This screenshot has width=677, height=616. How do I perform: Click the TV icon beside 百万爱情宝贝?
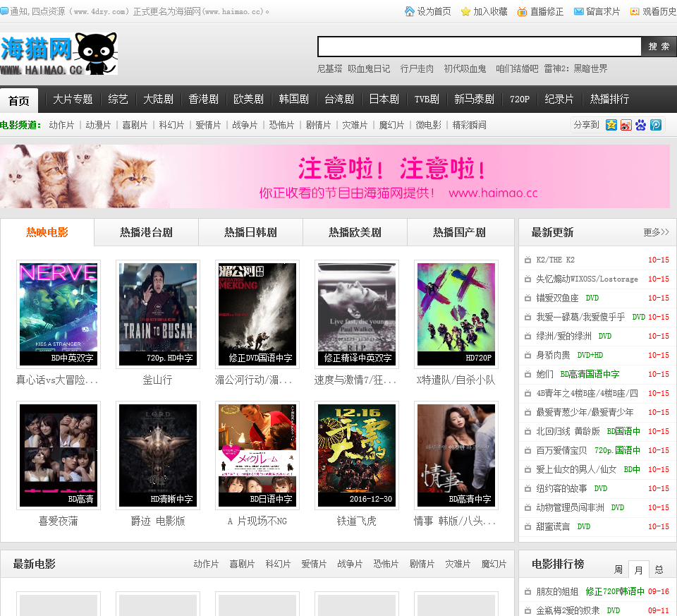[527, 450]
